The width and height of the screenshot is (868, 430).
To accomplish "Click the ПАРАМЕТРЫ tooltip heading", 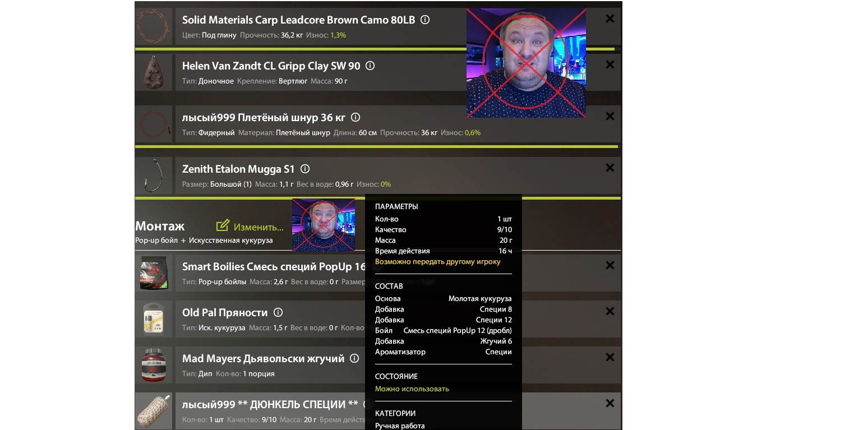I will (x=396, y=206).
